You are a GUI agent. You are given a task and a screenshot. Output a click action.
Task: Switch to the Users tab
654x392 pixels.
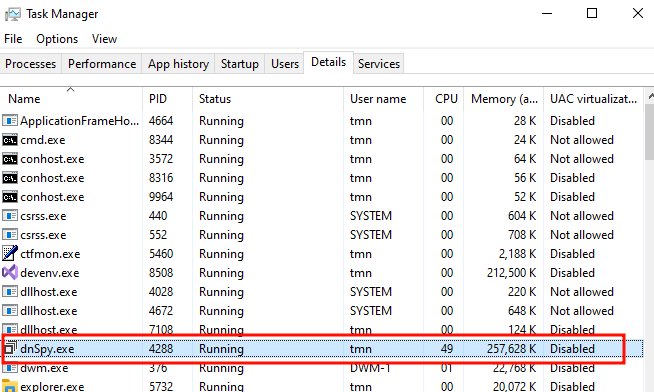[x=285, y=64]
